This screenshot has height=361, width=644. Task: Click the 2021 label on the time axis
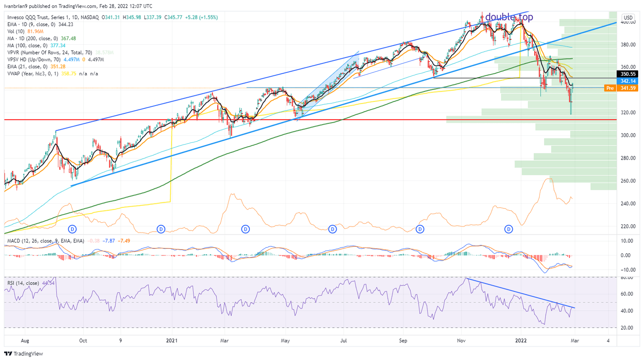coord(171,341)
